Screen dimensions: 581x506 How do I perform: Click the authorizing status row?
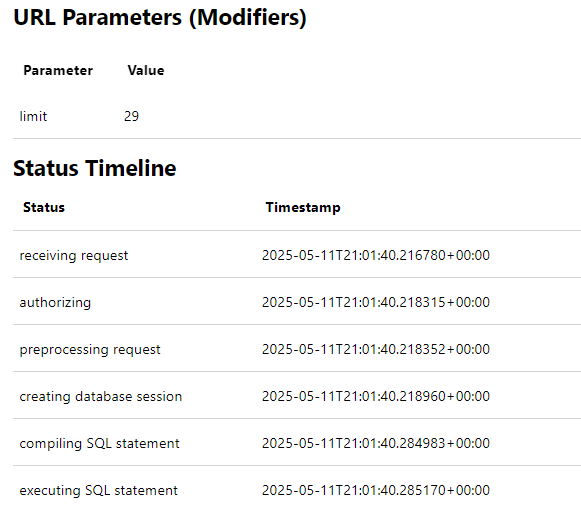tap(297, 302)
